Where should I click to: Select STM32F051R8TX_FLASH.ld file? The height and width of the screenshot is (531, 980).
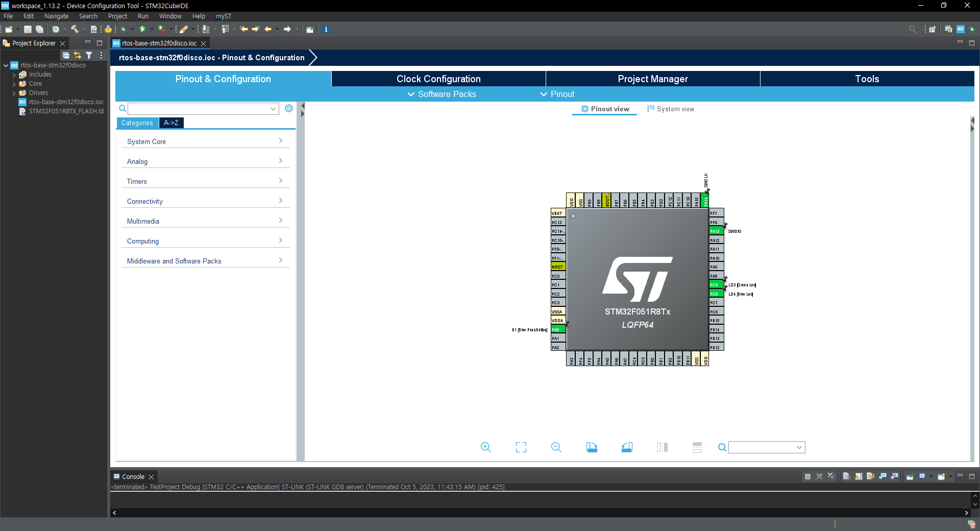click(x=66, y=111)
